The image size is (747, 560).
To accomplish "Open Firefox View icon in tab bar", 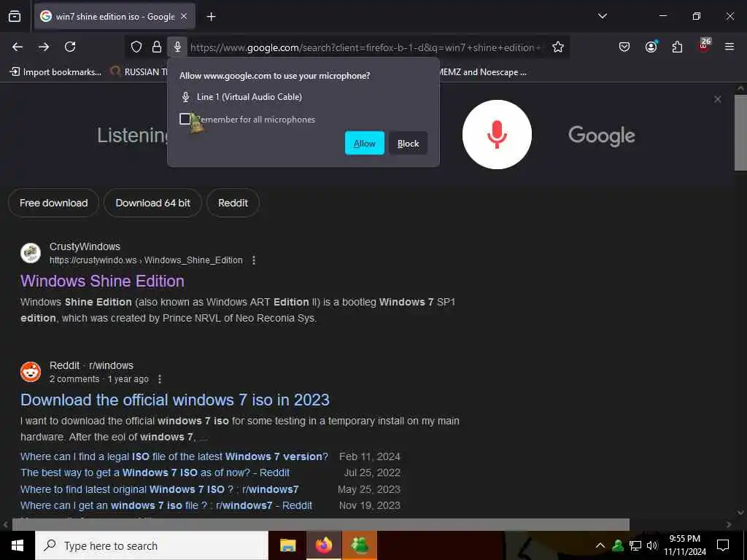I will [x=15, y=16].
